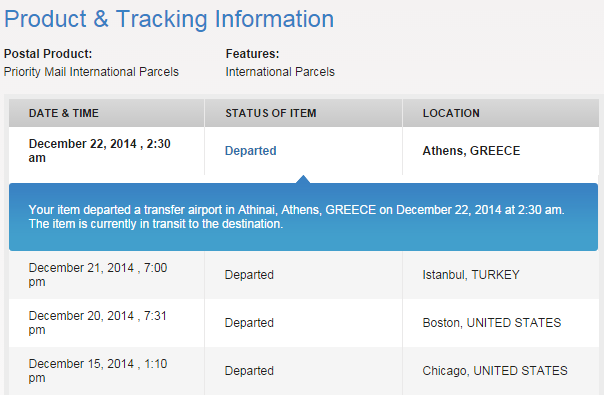Click the Athens, GREECE location cell
The height and width of the screenshot is (395, 605).
[x=471, y=150]
